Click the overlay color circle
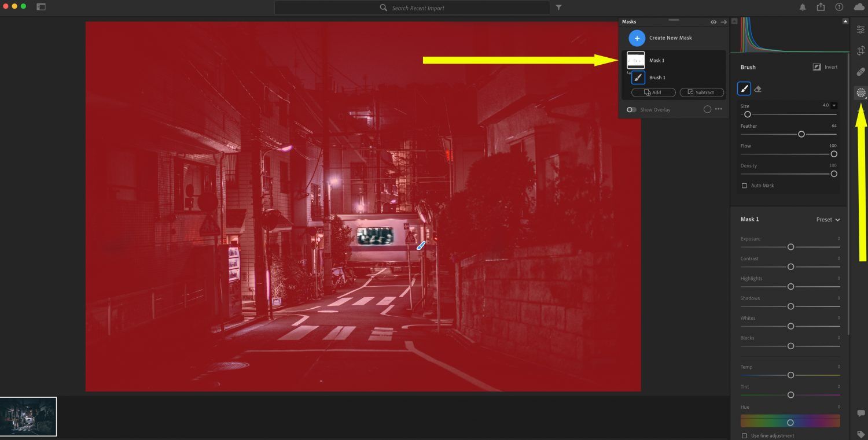 [x=707, y=109]
